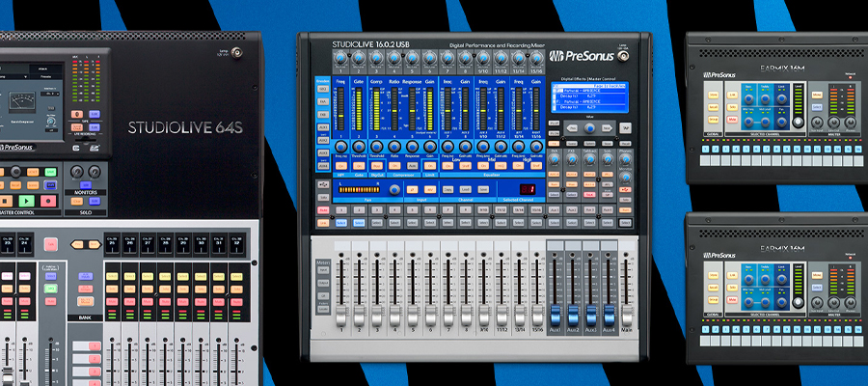
Task: Grab the channel 1 fader on StudioLive 16.0.2
Action: click(341, 316)
